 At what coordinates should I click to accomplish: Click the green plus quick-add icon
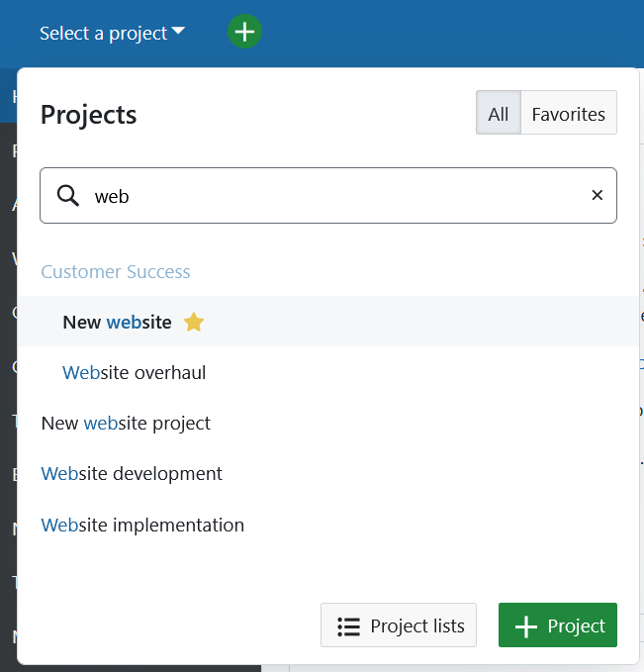pyautogui.click(x=244, y=32)
